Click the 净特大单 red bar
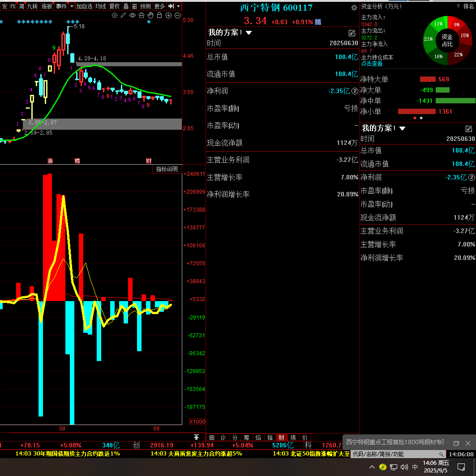This screenshot has height=476, width=476. 428,79
